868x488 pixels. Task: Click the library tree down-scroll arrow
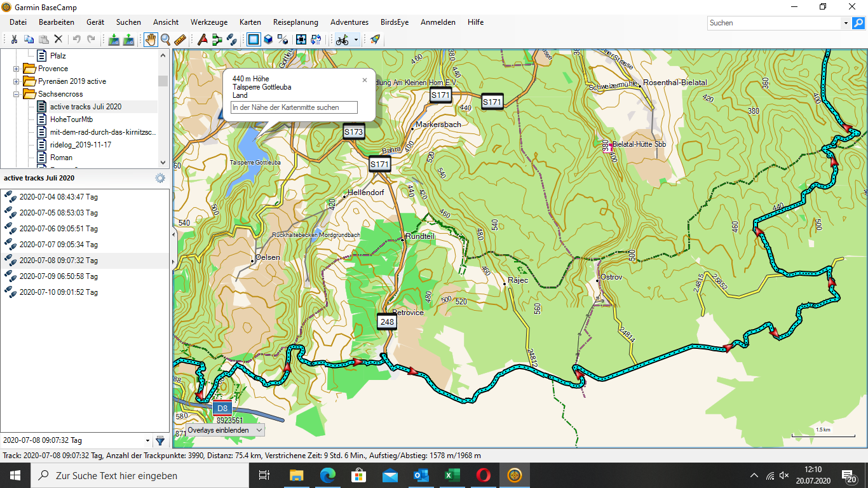(163, 163)
